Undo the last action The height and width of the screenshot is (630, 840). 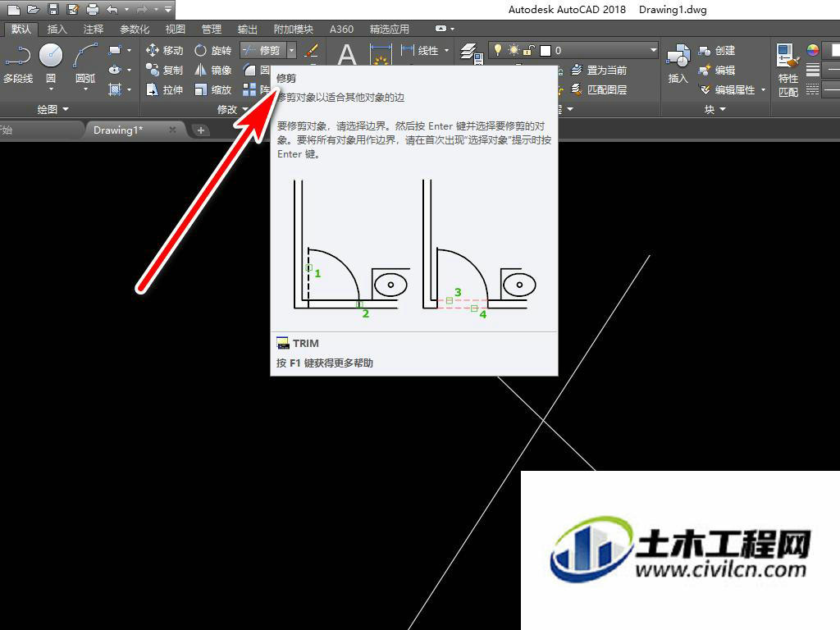pyautogui.click(x=112, y=9)
